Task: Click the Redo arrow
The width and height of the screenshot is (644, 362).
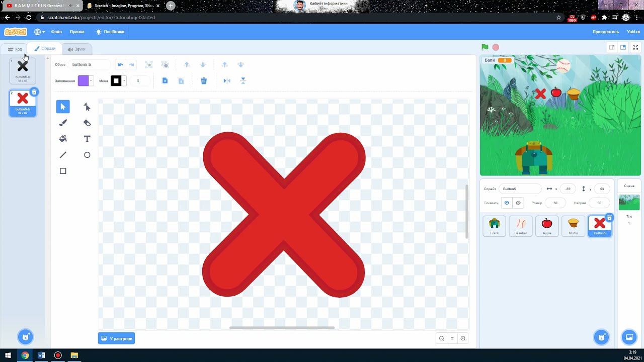Action: pos(131,65)
